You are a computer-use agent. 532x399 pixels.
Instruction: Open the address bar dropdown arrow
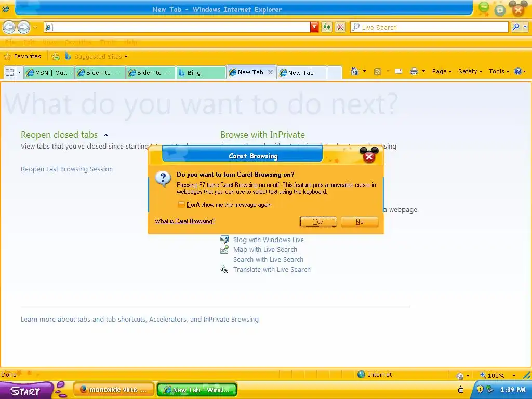pyautogui.click(x=314, y=27)
